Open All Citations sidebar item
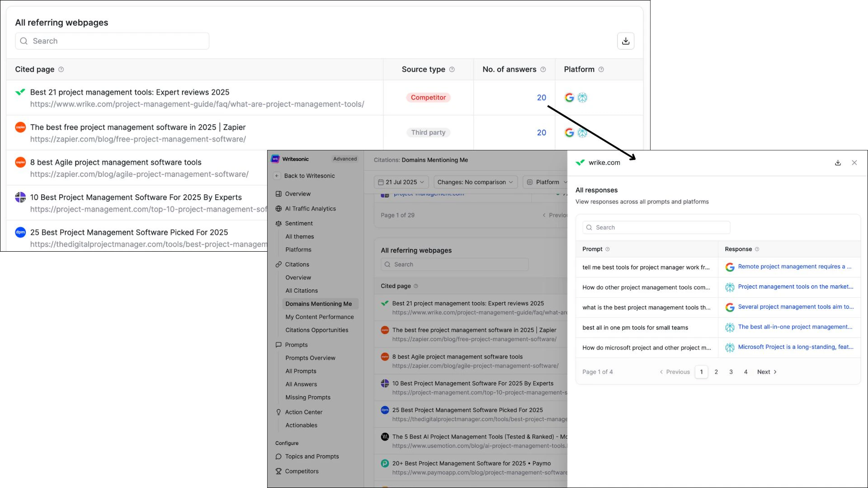This screenshot has width=868, height=488. point(302,291)
